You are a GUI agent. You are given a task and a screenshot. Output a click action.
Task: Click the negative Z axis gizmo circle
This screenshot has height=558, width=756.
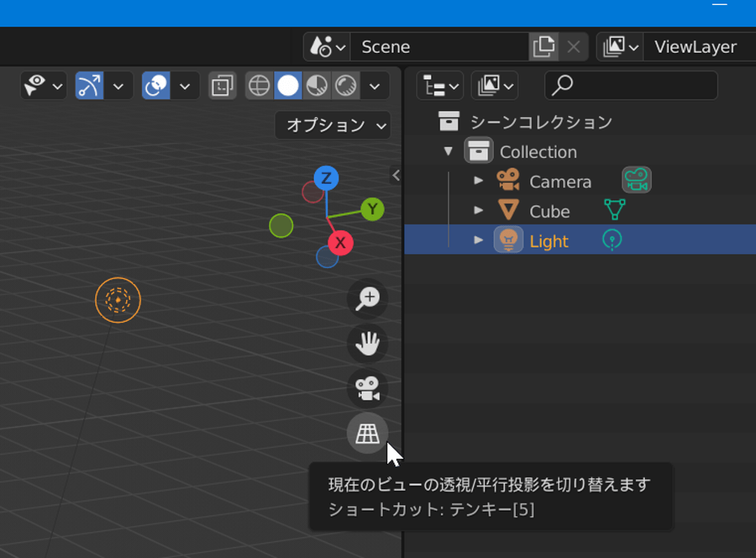pos(327,256)
